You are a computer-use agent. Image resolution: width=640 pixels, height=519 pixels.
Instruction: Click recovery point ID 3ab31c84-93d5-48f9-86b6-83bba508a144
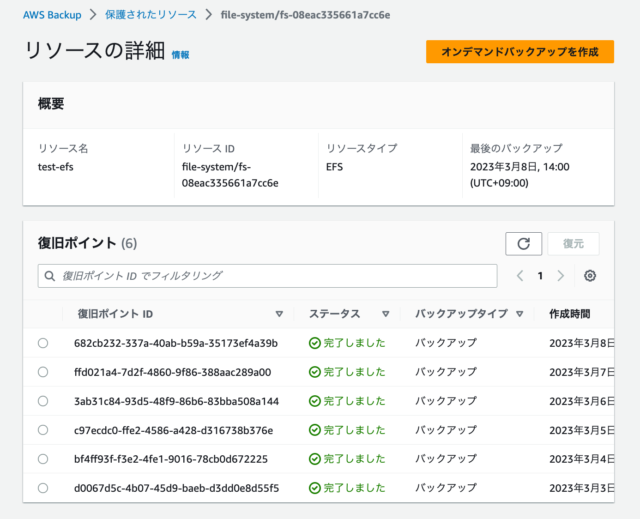pos(176,401)
